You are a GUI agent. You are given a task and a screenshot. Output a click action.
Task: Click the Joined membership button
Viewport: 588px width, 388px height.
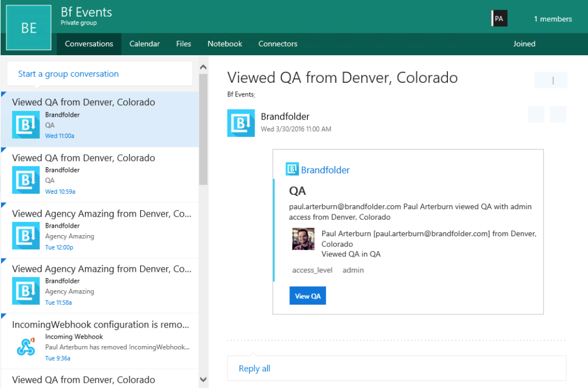(x=524, y=44)
